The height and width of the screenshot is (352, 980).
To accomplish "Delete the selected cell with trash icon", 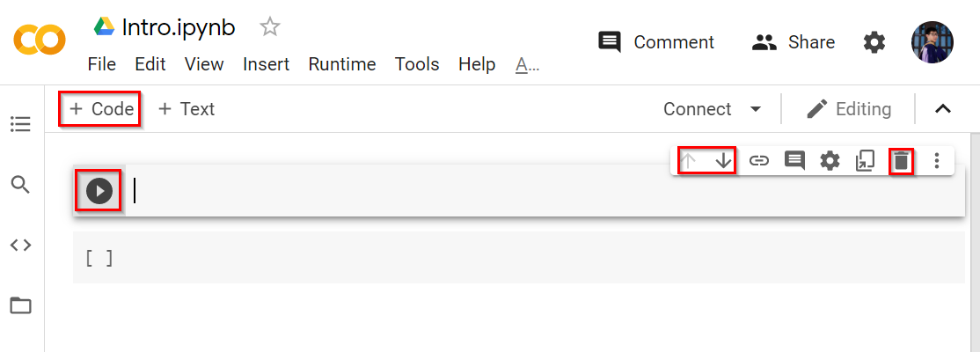I will click(x=901, y=161).
